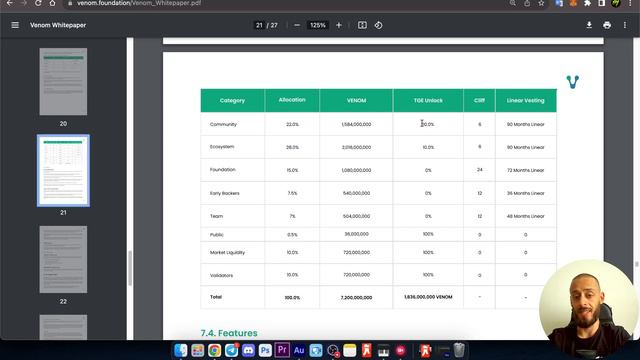Click the thumbnail sidebar scrollbar
Viewport: 640px width, 360px height.
pos(130,268)
